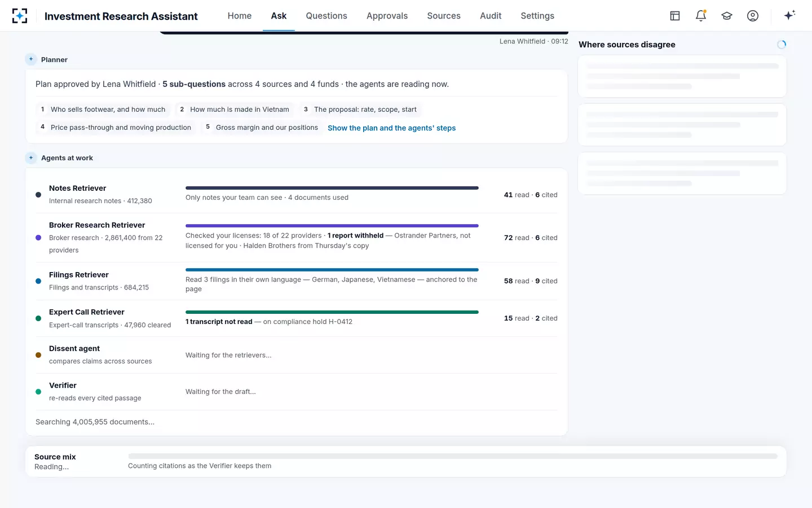Select sub-question 2 How much is made in Vietnam

click(235, 110)
